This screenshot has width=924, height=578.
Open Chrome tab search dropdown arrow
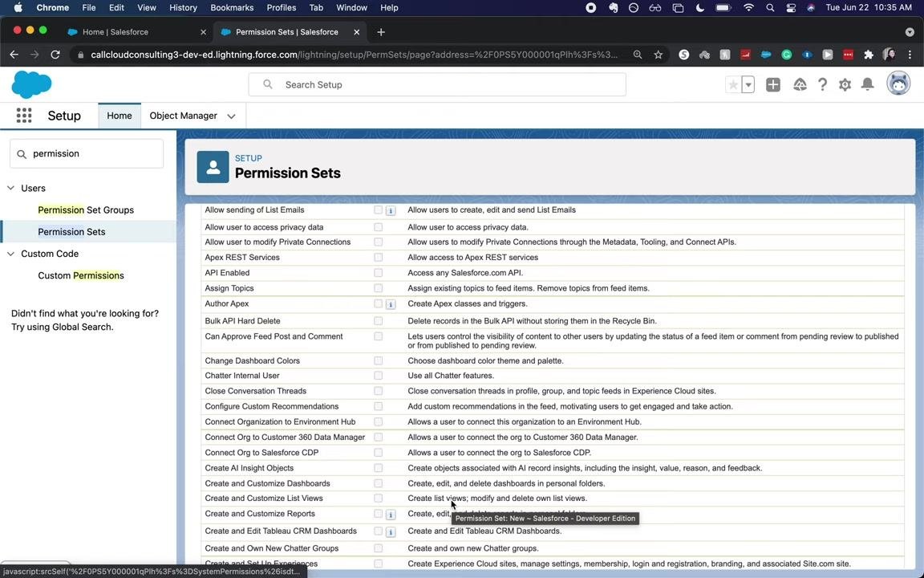tap(910, 32)
